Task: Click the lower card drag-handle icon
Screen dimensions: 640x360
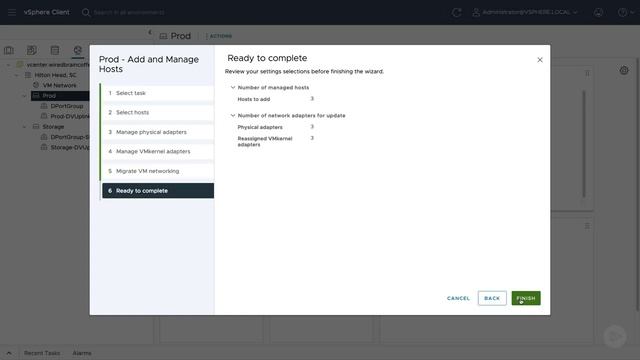Action: click(x=587, y=226)
